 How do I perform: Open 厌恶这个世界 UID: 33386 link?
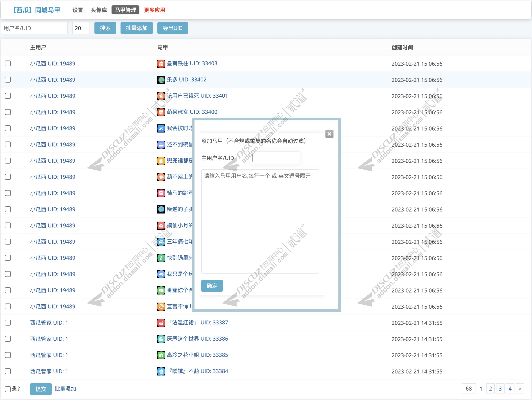point(197,339)
